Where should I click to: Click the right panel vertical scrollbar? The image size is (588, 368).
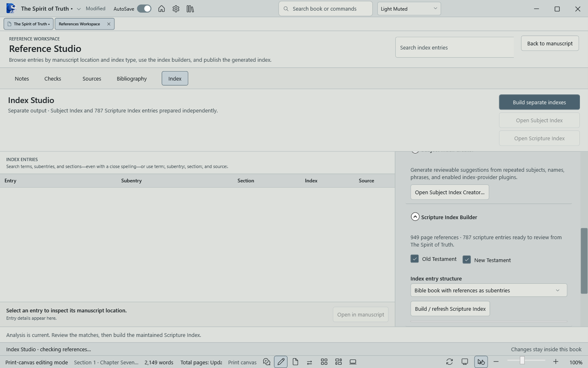pyautogui.click(x=584, y=260)
